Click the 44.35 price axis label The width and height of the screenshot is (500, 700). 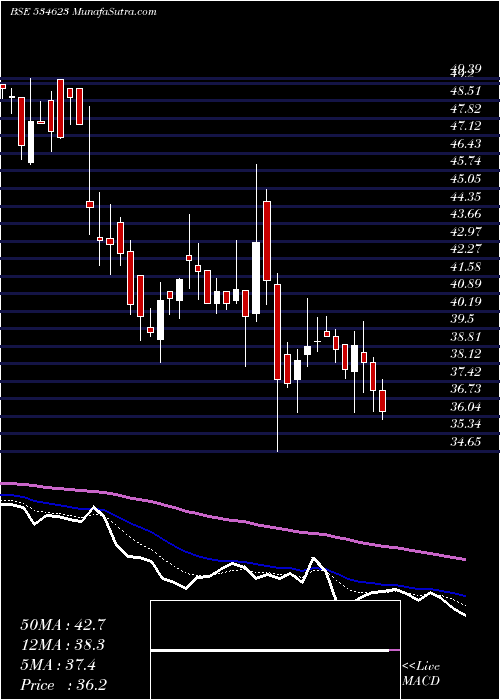[466, 196]
